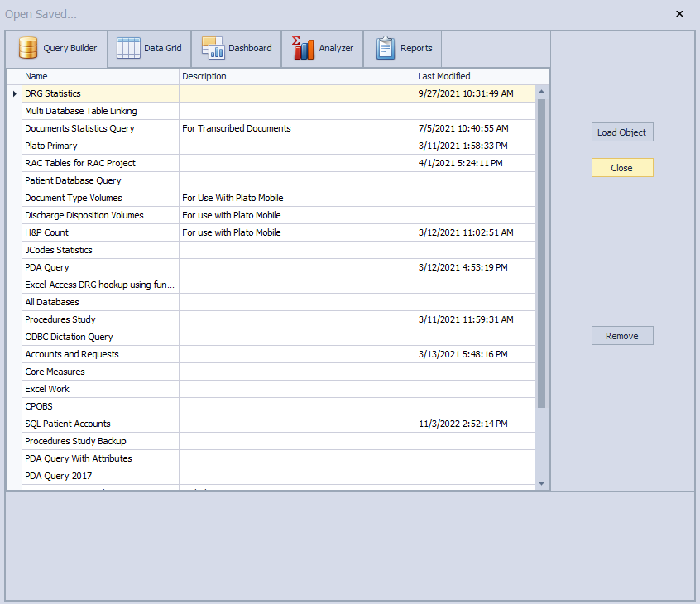
Task: Select Patient Database Query
Action: [x=278, y=181]
